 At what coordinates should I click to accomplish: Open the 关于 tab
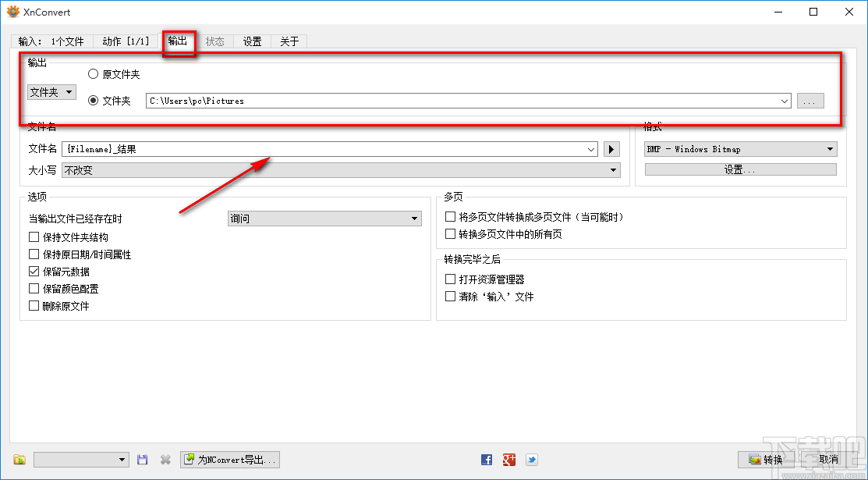[289, 41]
